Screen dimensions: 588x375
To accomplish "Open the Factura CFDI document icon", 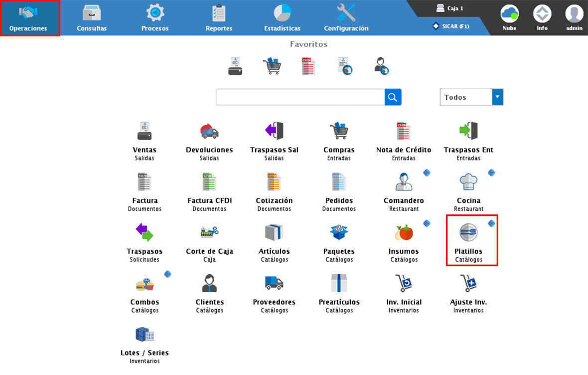I will tap(209, 182).
